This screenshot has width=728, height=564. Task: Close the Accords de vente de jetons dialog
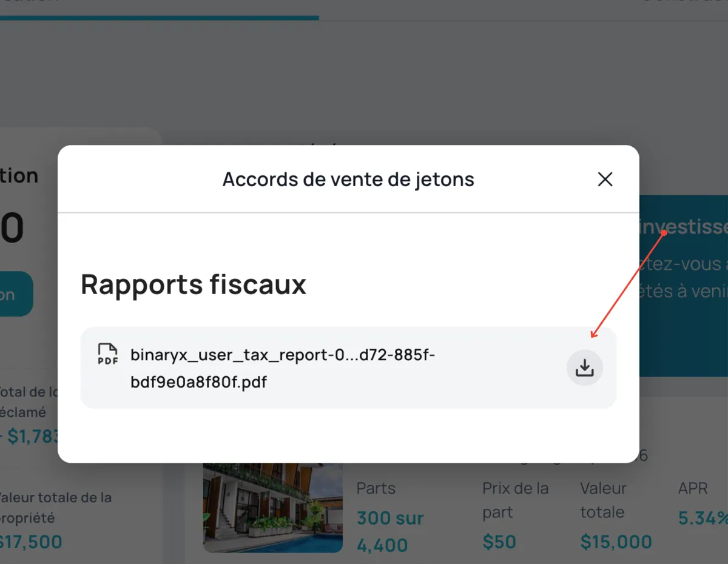point(605,180)
